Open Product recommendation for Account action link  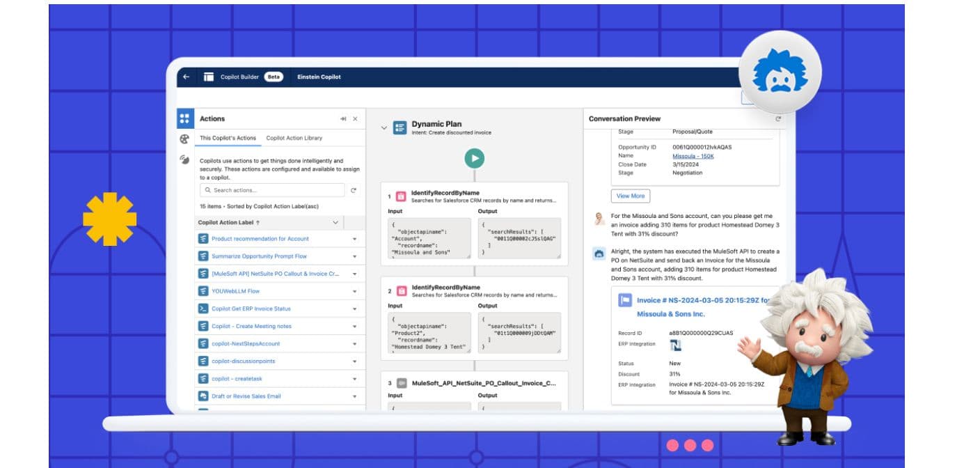(x=260, y=239)
